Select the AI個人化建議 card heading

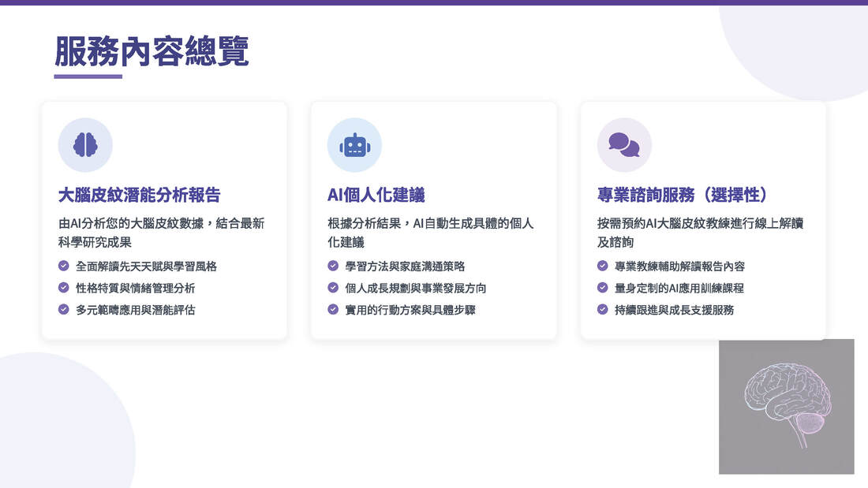pos(376,195)
